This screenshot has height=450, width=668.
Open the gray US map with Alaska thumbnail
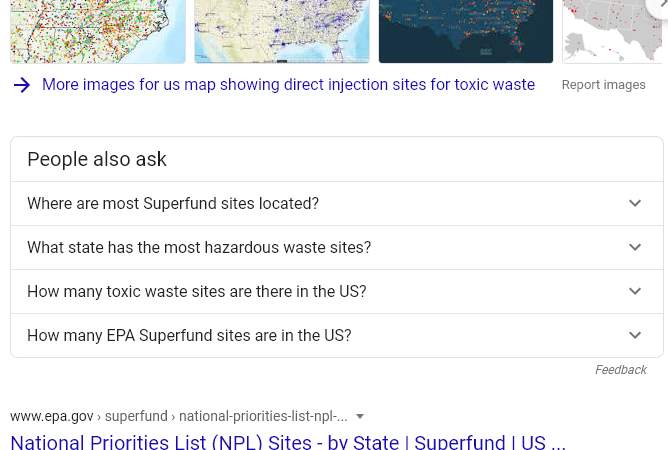[613, 32]
